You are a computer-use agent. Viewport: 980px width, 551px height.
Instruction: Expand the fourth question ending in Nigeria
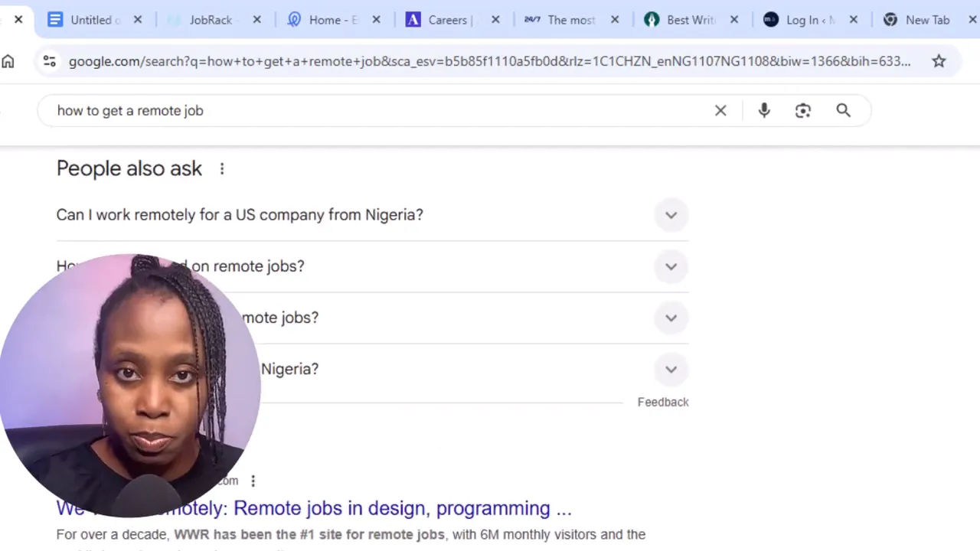point(671,369)
